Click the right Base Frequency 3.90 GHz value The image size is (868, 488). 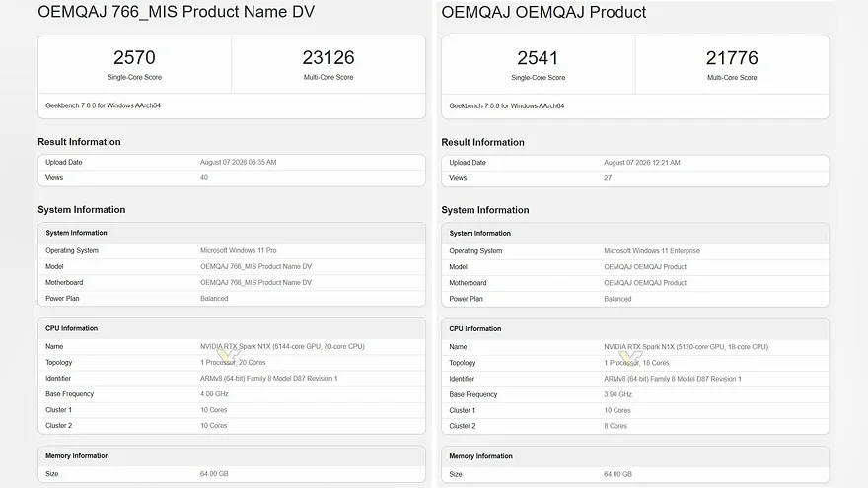click(x=617, y=394)
